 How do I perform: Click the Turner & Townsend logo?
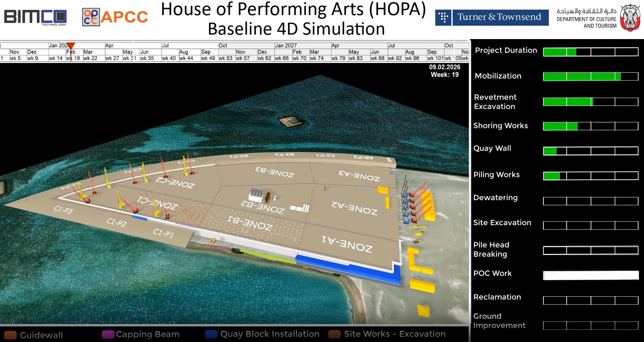pos(492,17)
